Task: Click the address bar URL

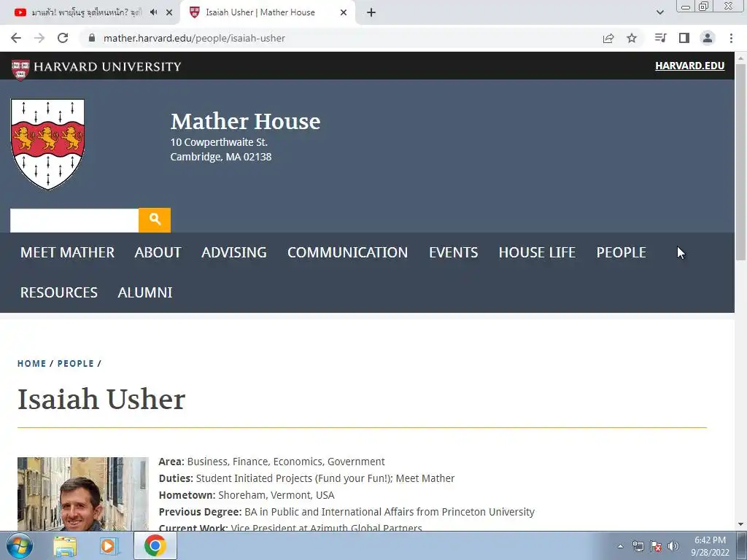Action: [x=194, y=38]
